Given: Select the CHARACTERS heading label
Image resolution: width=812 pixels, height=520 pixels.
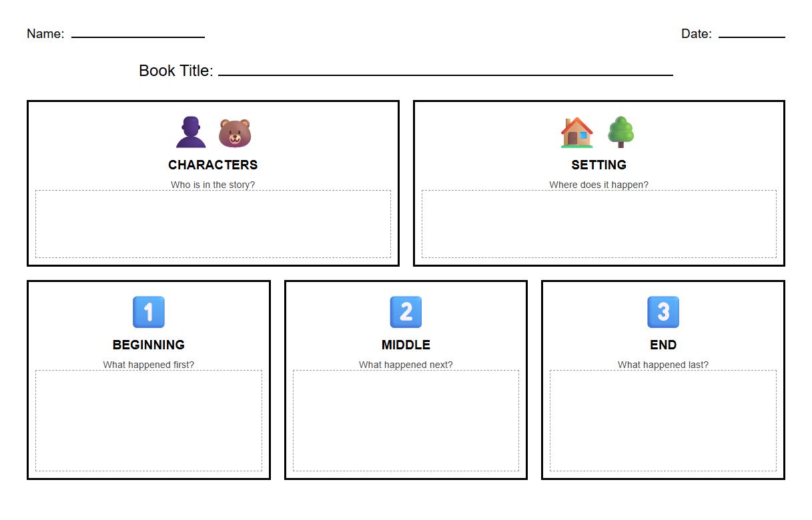Looking at the screenshot, I should pos(212,165).
